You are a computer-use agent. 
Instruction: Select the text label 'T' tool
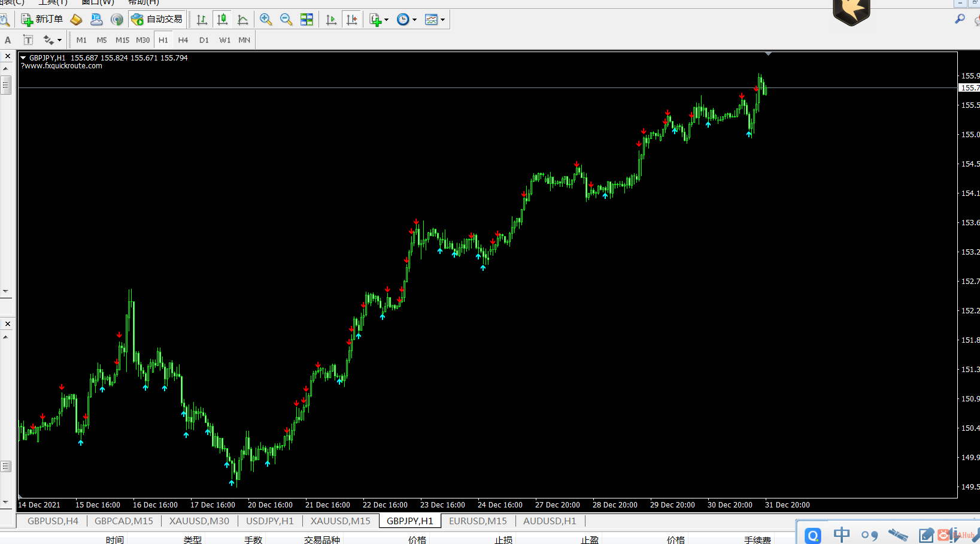click(x=28, y=40)
